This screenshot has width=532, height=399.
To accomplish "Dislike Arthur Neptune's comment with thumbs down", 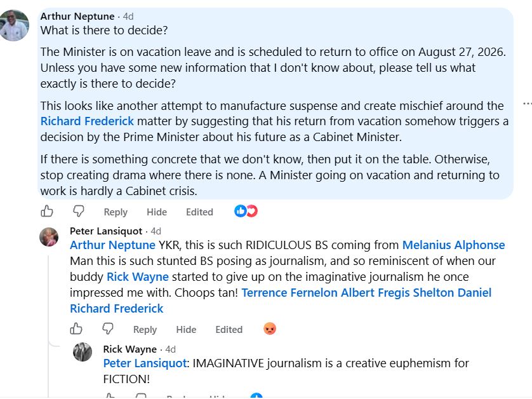I will click(x=79, y=211).
